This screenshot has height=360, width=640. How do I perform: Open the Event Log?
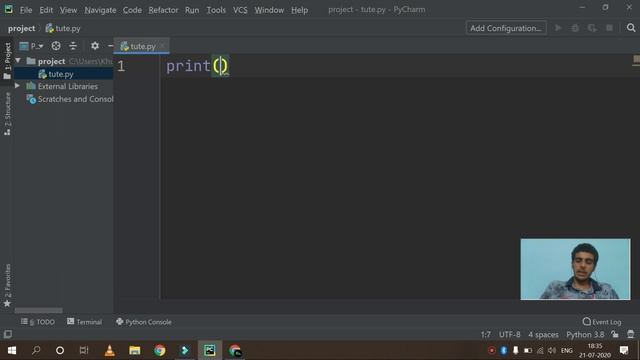tap(602, 322)
